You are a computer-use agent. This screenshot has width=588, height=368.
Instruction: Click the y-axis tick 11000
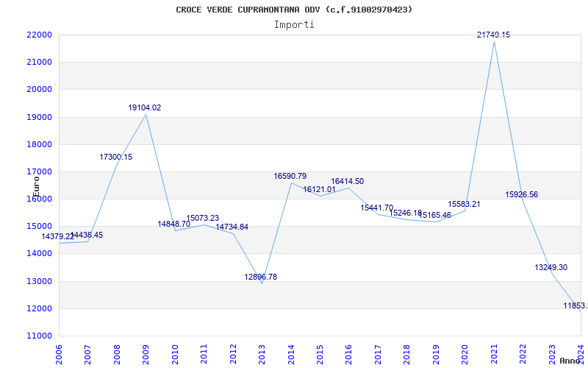[x=39, y=336]
